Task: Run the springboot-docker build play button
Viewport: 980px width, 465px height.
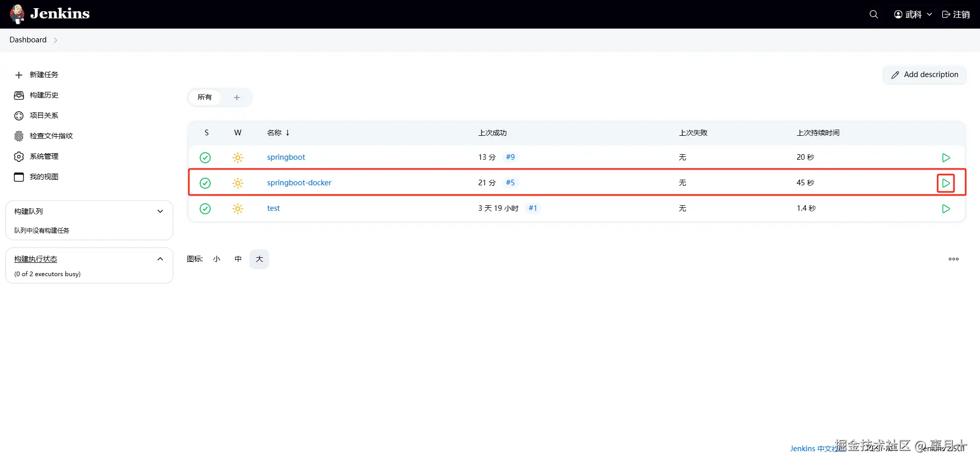Action: click(x=946, y=183)
